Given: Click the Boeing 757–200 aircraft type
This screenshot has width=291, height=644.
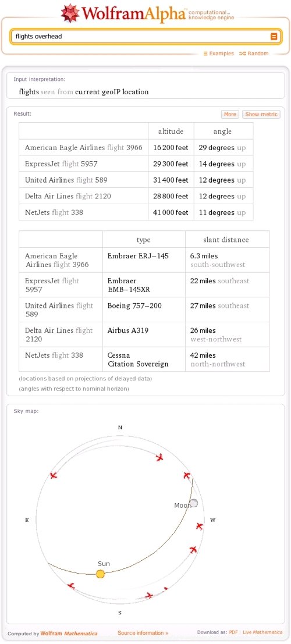Looking at the screenshot, I should (x=135, y=305).
